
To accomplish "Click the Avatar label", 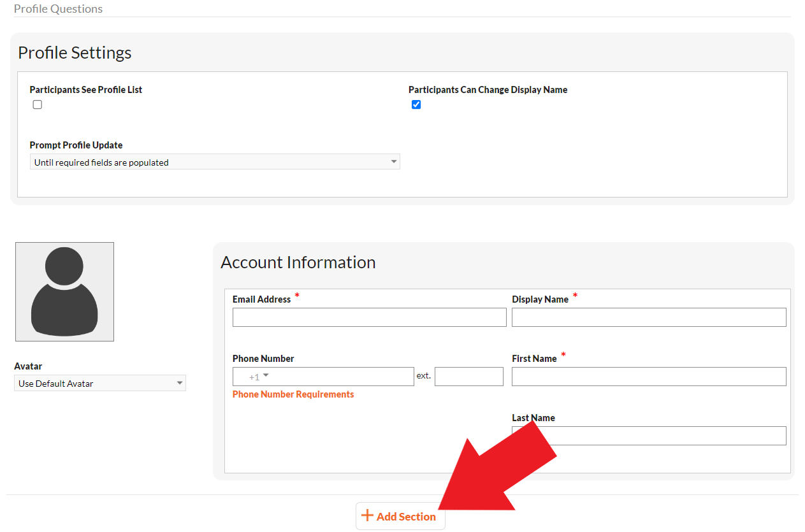I will (28, 366).
